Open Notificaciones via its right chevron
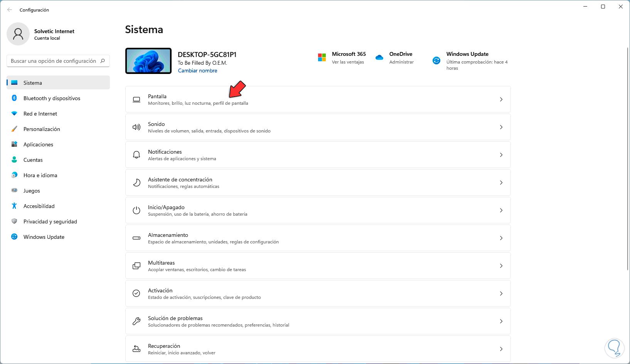Screen dimensions: 630x364 tap(501, 155)
